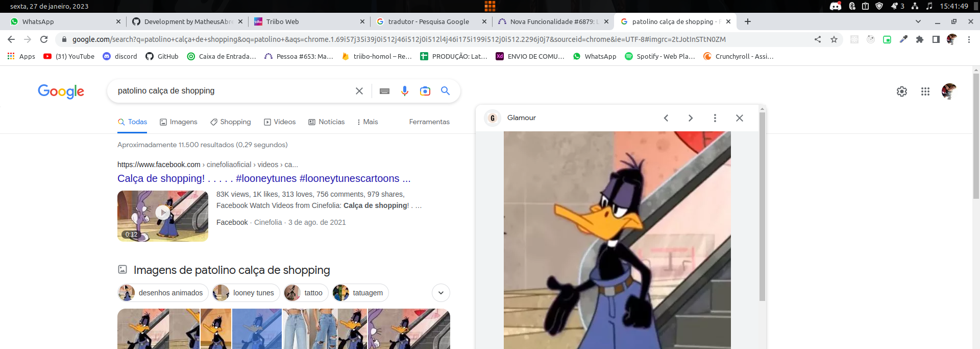Screen dimensions: 980x349
Task: Click the address bar URL
Action: [x=399, y=39]
